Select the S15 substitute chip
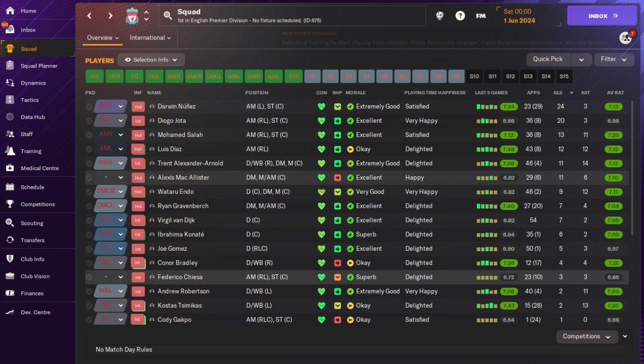Screen dimensions: 644x364 coord(564,77)
